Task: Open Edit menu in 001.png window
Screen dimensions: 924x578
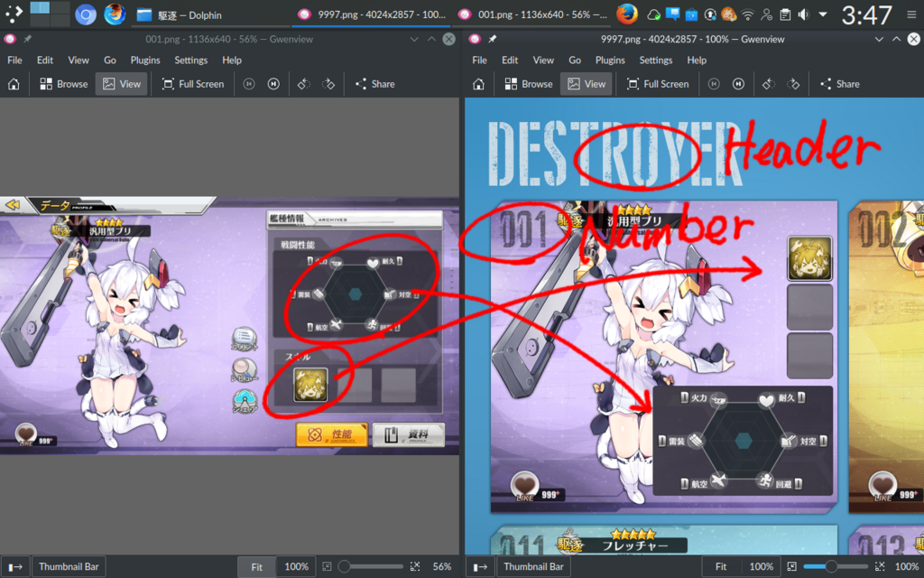Action: [45, 61]
